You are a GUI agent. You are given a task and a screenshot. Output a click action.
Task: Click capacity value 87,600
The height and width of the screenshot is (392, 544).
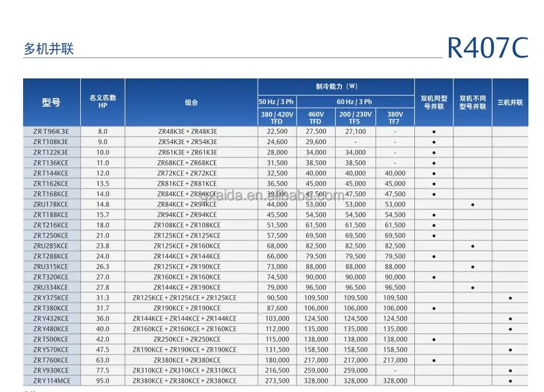[x=277, y=308]
